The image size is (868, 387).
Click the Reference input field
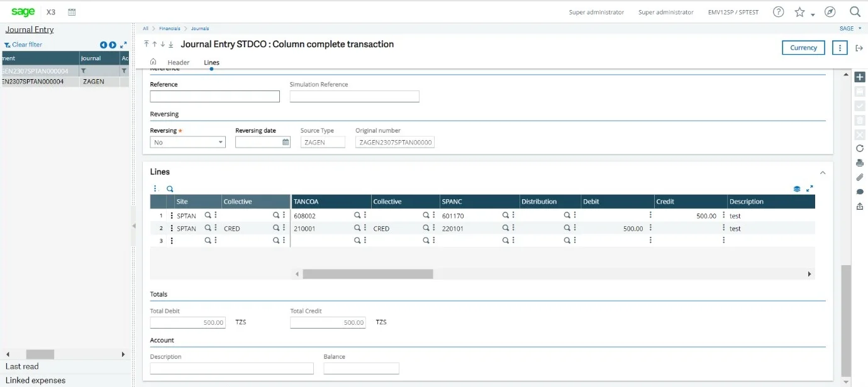(214, 96)
